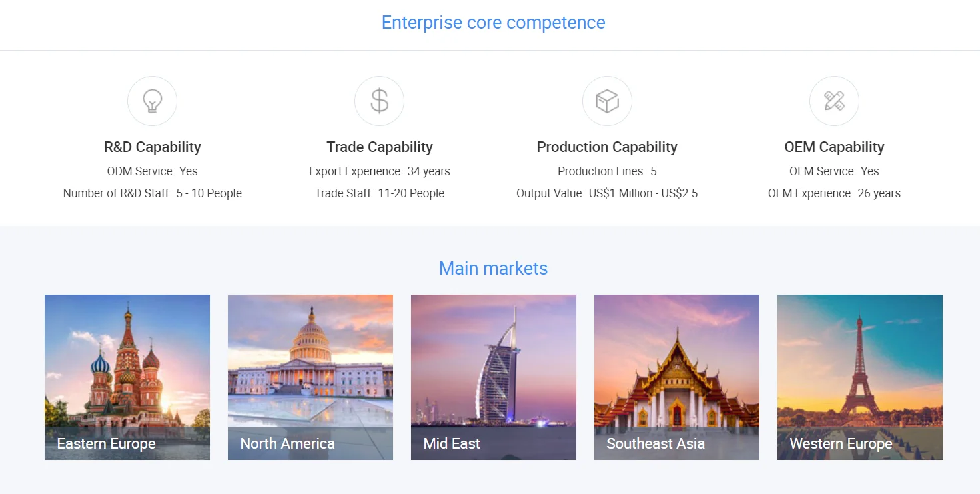The height and width of the screenshot is (494, 980).
Task: Click the Production Lines 5 text
Action: pos(607,171)
